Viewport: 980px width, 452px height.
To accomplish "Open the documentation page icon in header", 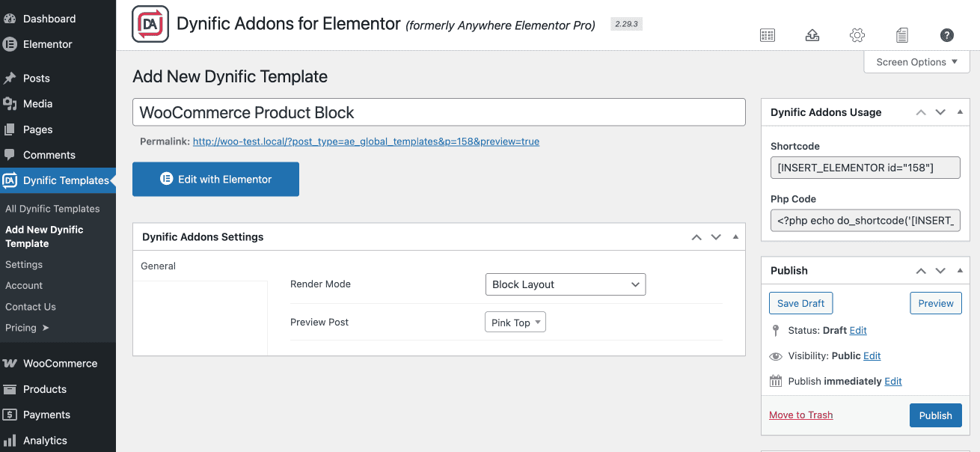I will pos(902,35).
